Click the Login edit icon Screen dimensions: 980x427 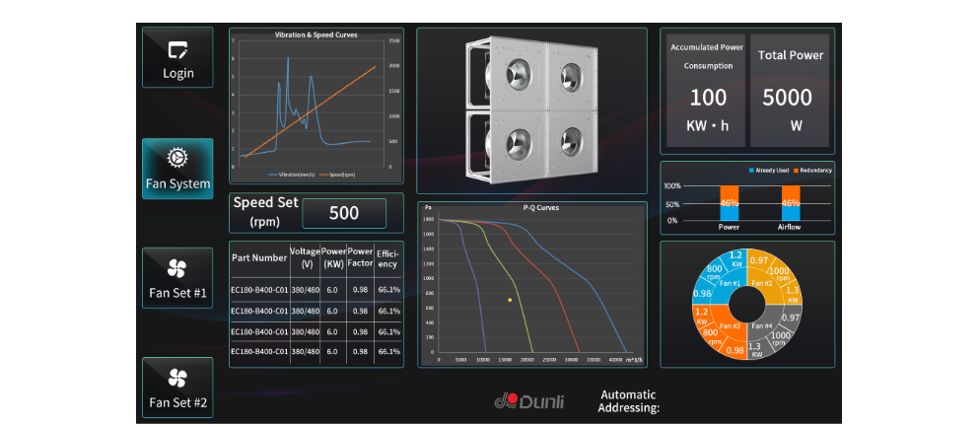click(x=177, y=49)
